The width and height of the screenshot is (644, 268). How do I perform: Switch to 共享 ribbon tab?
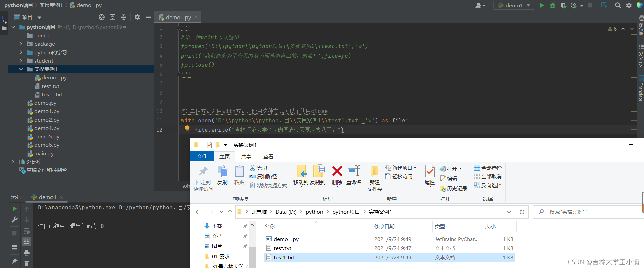(x=246, y=156)
